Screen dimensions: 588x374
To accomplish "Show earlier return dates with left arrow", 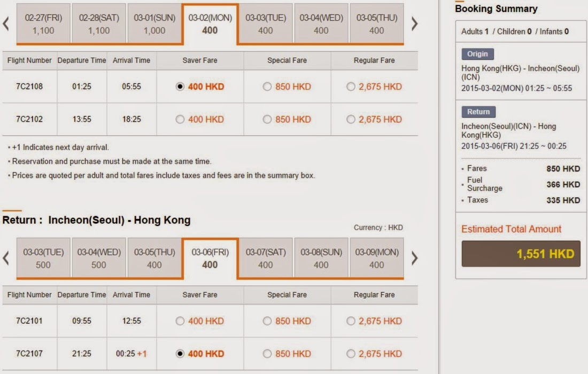I will point(6,259).
